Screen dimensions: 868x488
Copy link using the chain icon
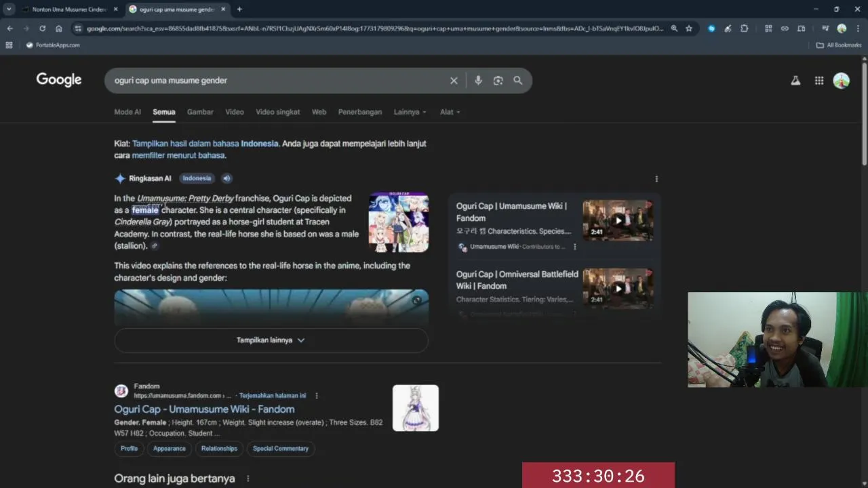click(x=785, y=28)
